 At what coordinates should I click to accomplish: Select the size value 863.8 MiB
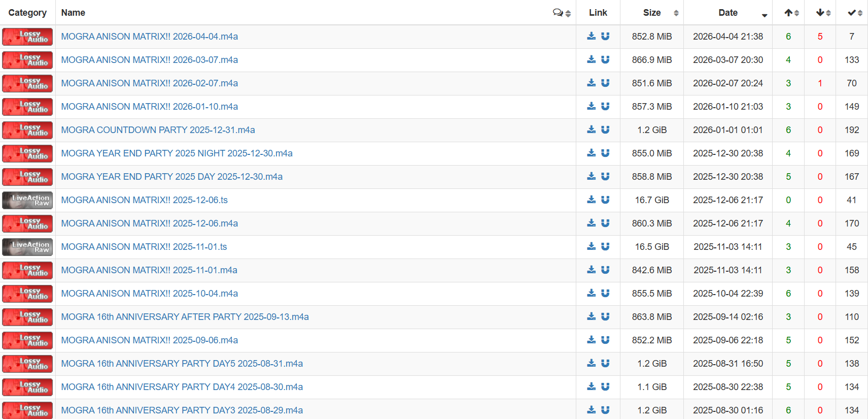[652, 317]
